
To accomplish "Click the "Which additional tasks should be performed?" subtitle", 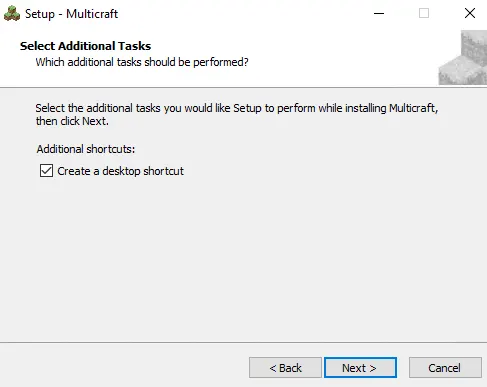I will pyautogui.click(x=142, y=62).
